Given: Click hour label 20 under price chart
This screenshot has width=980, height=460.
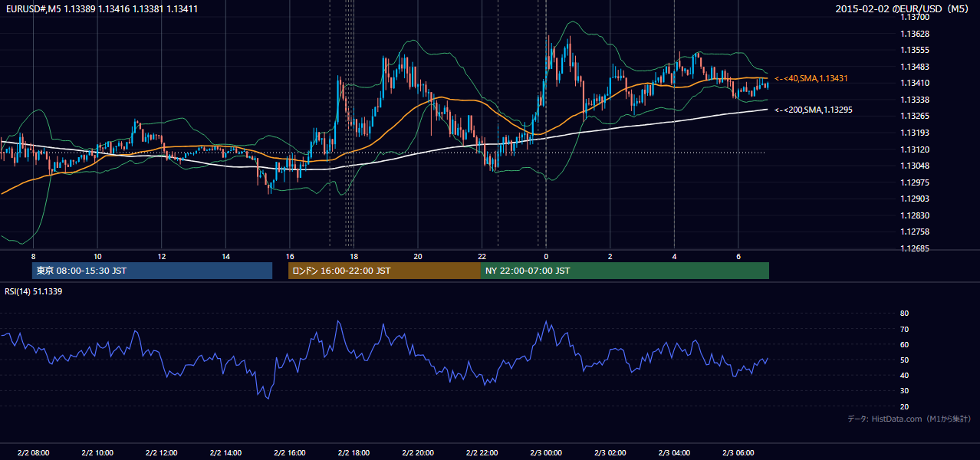Looking at the screenshot, I should (x=417, y=256).
